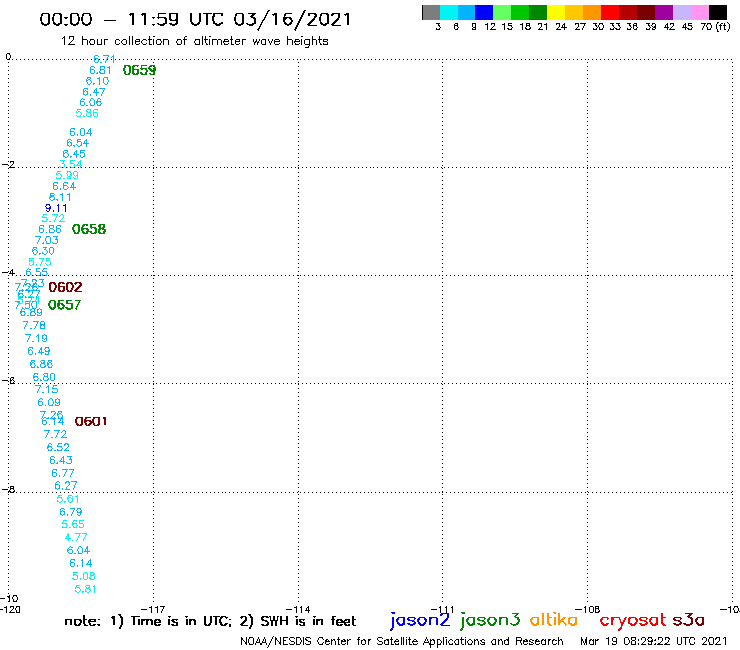Click the 7.19 wave height value
This screenshot has width=740, height=650.
[36, 338]
